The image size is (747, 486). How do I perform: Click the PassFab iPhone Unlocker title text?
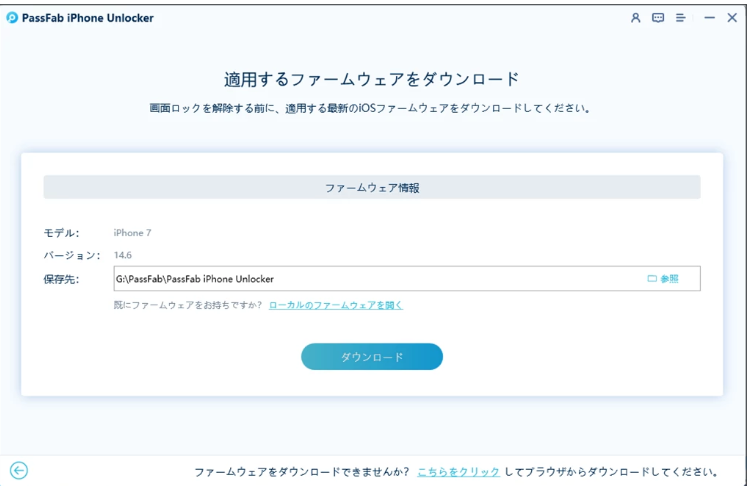click(88, 18)
